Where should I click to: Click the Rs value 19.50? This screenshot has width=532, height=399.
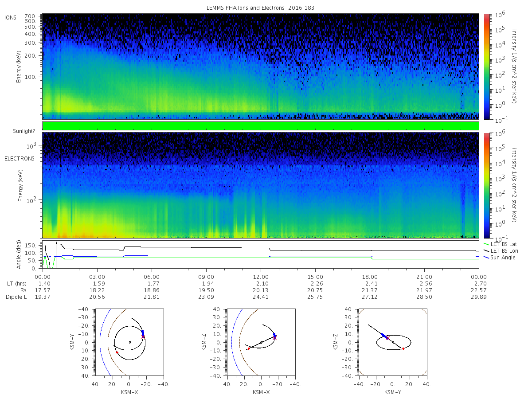coord(206,290)
